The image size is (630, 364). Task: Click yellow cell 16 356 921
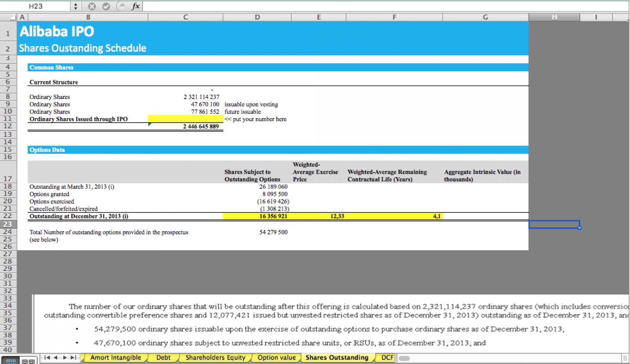(x=257, y=216)
